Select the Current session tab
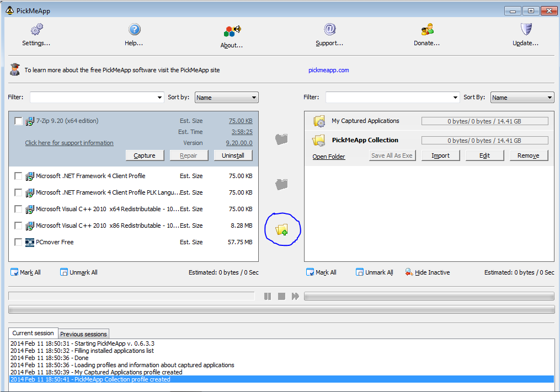This screenshot has height=392, width=560. coord(33,333)
